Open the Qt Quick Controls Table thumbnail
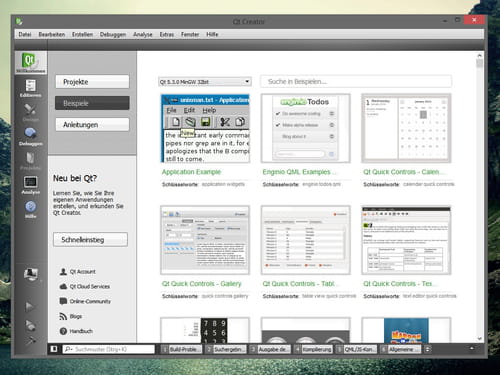Viewport: 500px width, 375px height. (x=306, y=240)
